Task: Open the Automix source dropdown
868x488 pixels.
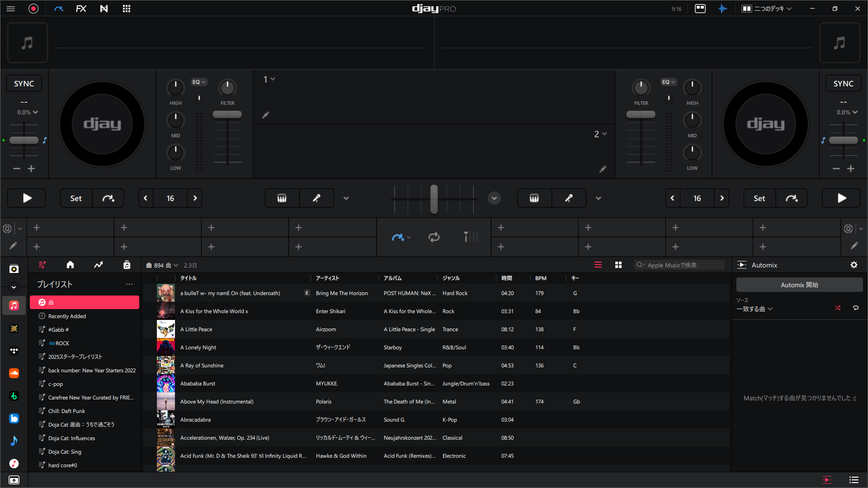Action: pyautogui.click(x=755, y=309)
